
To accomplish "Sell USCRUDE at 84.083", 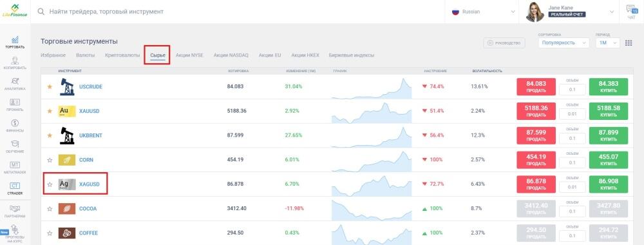I will coord(536,87).
